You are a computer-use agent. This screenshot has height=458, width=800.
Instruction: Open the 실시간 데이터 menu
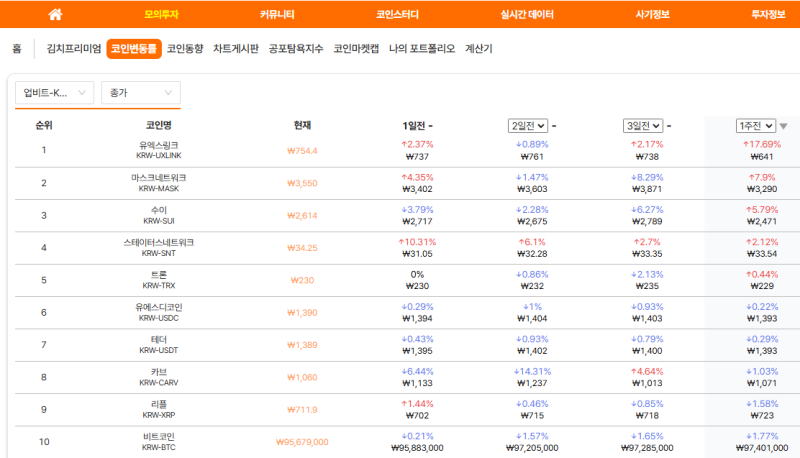pyautogui.click(x=527, y=14)
